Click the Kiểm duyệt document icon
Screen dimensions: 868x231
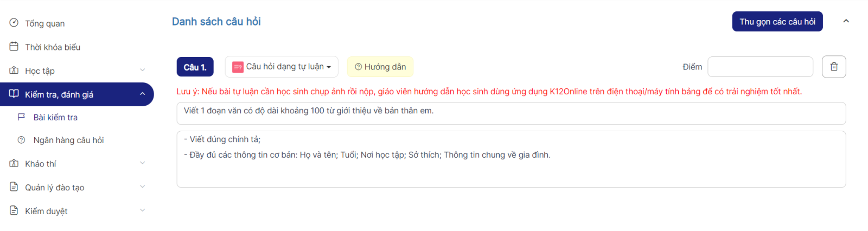click(14, 210)
